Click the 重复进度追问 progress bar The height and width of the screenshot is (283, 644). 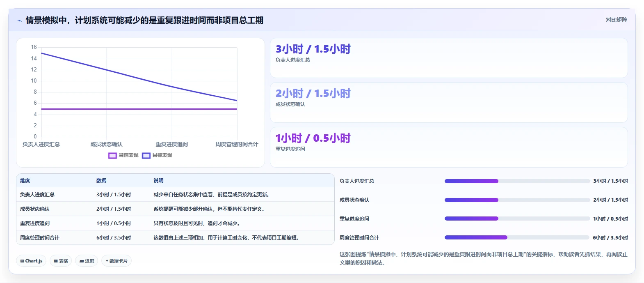click(x=517, y=219)
